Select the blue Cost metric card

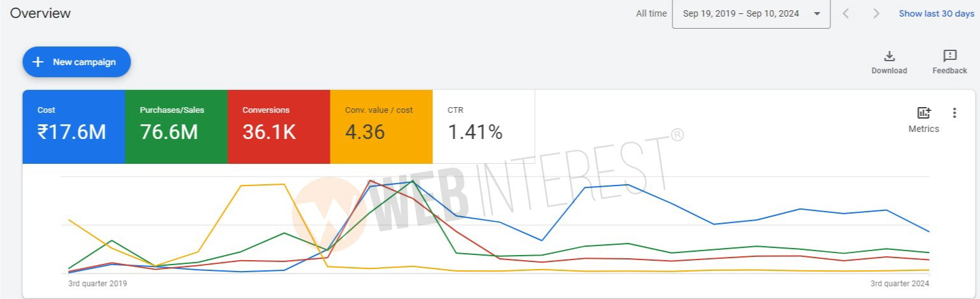[73, 126]
